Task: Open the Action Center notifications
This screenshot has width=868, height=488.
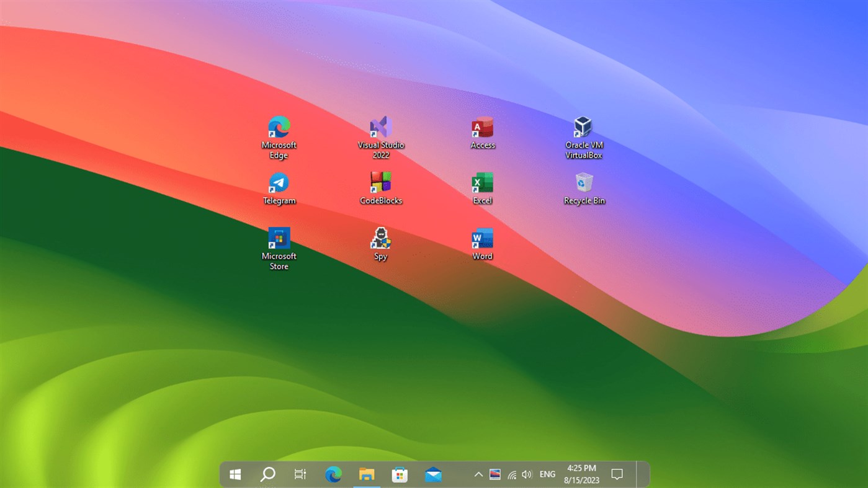Action: click(x=615, y=474)
